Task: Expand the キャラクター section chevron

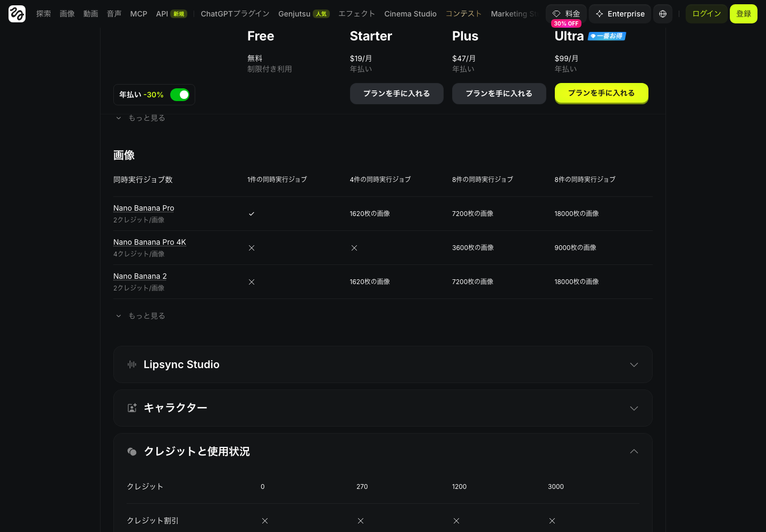Action: (634, 409)
